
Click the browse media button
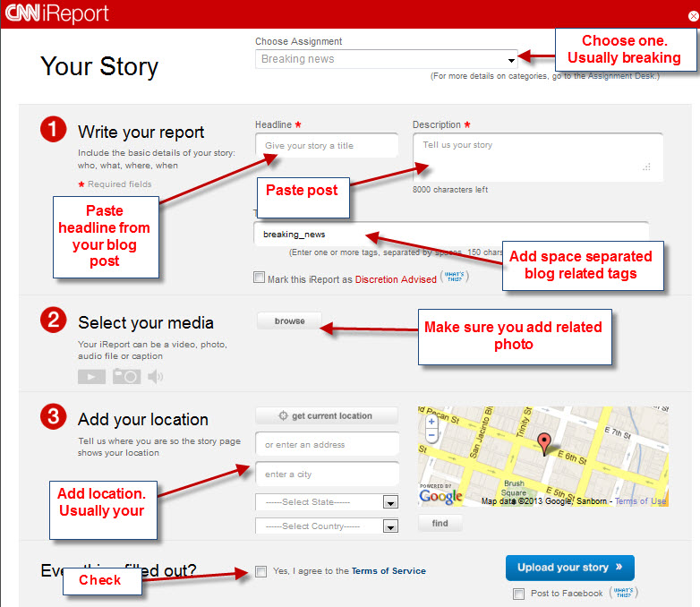pyautogui.click(x=289, y=321)
